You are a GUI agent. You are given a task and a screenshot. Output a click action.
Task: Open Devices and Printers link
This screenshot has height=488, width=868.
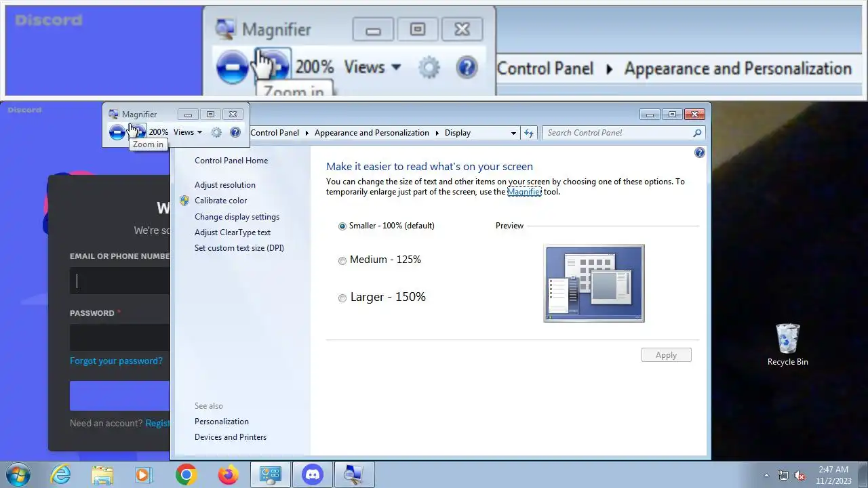(x=231, y=437)
